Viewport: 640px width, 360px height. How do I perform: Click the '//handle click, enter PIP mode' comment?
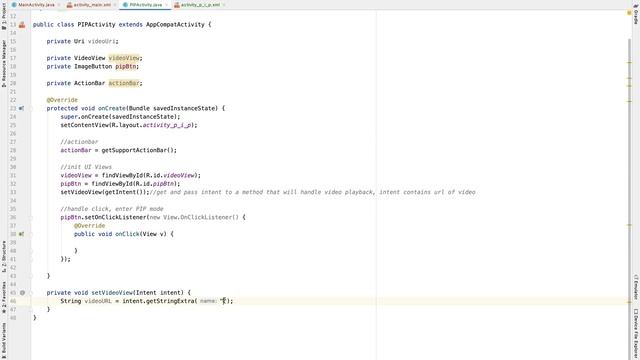112,209
